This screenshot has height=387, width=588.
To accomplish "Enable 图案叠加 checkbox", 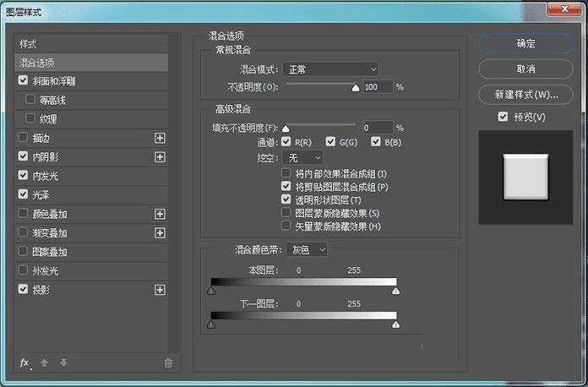I will click(23, 251).
